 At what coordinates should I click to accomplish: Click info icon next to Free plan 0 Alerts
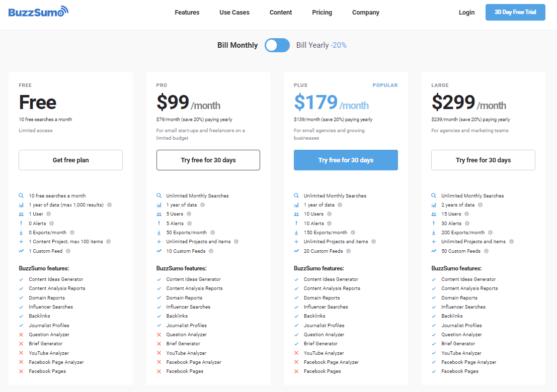(x=51, y=224)
